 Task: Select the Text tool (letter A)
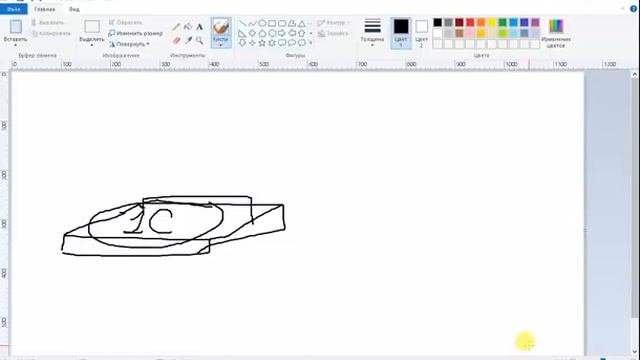[x=199, y=27]
